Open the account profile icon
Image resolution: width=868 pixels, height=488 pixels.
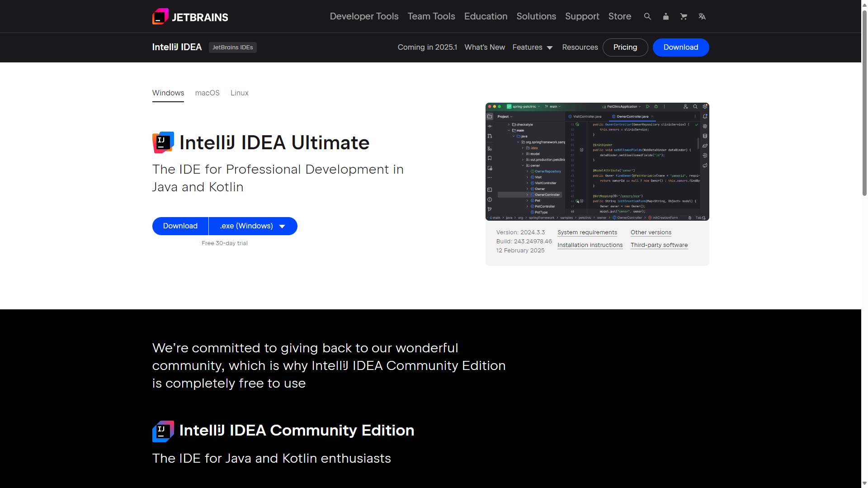tap(665, 16)
